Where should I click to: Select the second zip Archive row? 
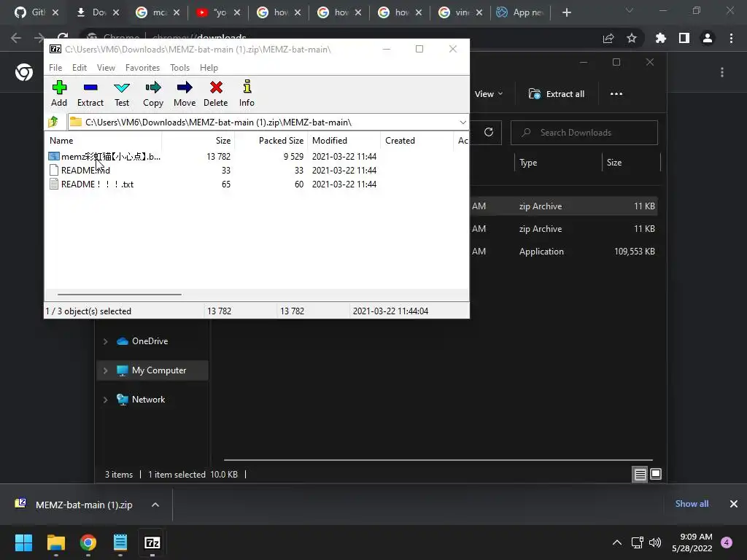tap(564, 228)
